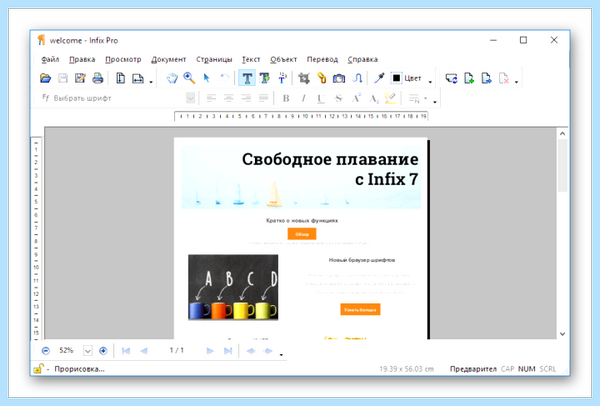
Task: Select the pipeline curve tool icon
Action: click(x=357, y=78)
